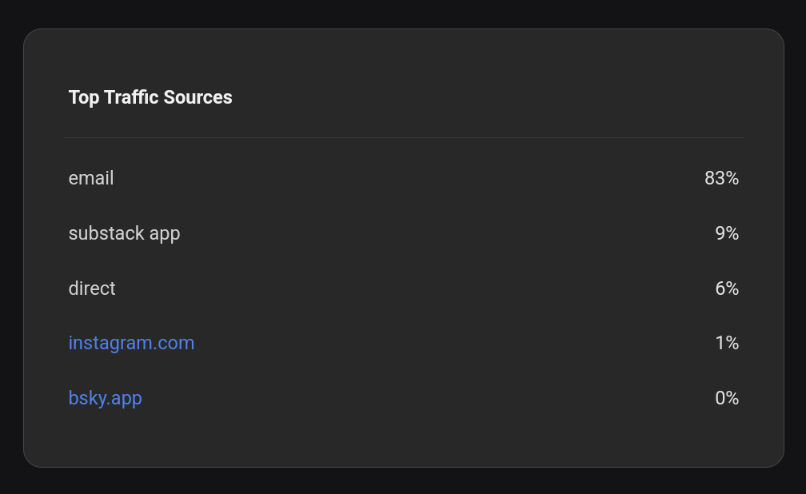Select the email traffic source label
Screen dimensions: 806x494
[91, 178]
